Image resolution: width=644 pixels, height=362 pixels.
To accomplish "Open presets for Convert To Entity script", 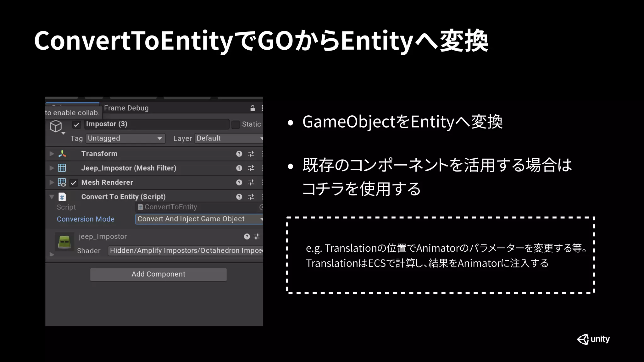I will 251,197.
